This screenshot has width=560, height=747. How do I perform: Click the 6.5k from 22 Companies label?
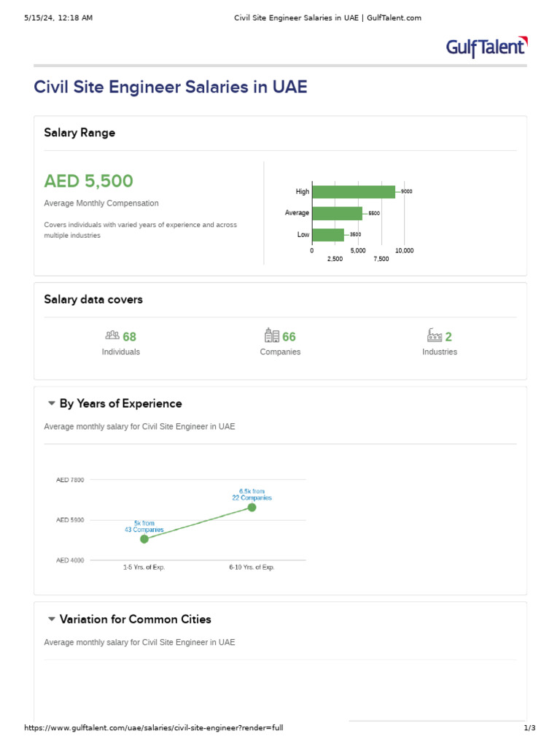pyautogui.click(x=252, y=494)
